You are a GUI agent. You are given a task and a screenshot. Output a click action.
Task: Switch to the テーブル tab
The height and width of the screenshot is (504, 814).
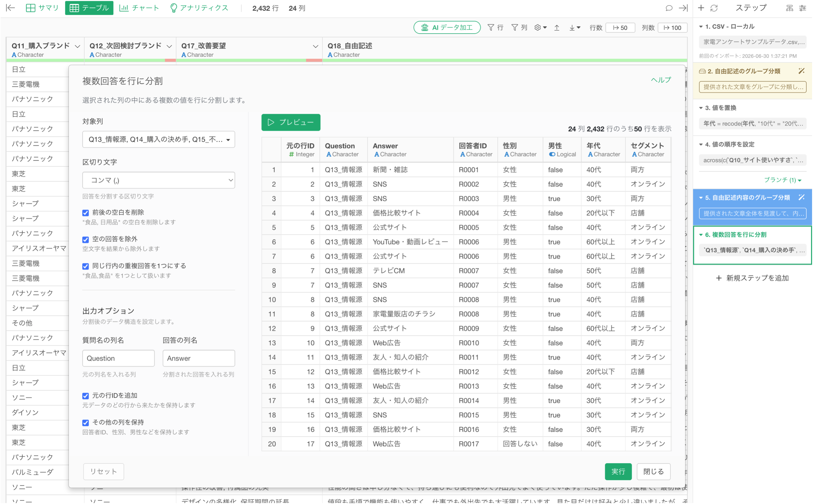click(89, 8)
